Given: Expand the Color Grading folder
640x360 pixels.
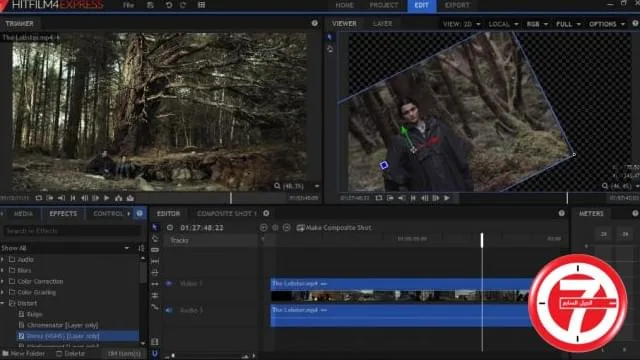Looking at the screenshot, I should [x=2, y=292].
